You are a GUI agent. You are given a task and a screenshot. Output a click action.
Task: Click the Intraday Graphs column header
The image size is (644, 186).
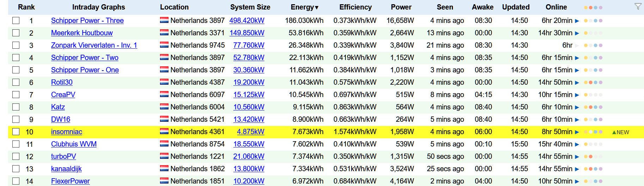99,7
